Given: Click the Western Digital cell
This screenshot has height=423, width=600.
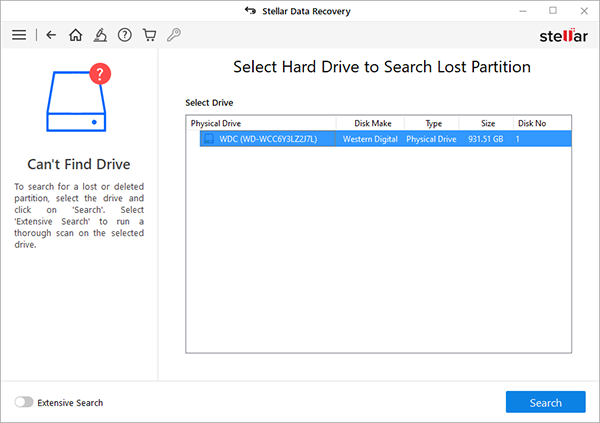Looking at the screenshot, I should click(x=370, y=139).
